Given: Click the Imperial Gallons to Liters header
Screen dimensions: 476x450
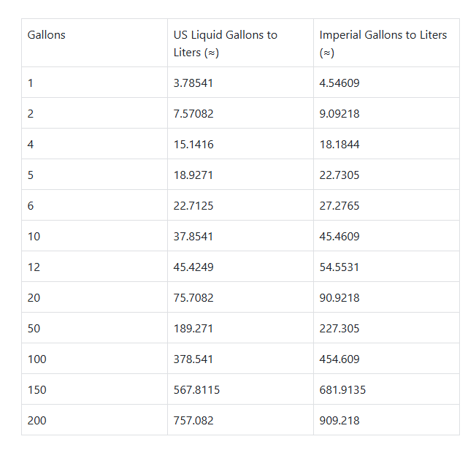Looking at the screenshot, I should [383, 43].
